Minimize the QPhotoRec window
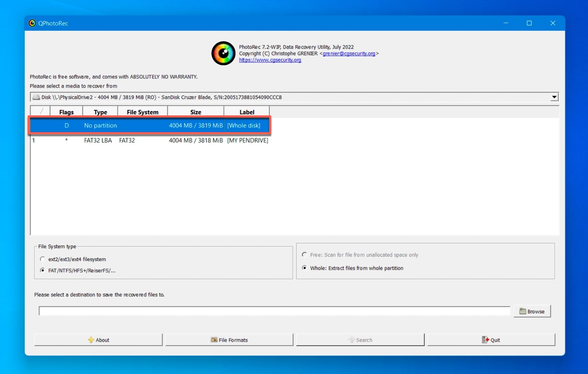The width and height of the screenshot is (588, 374). click(506, 23)
